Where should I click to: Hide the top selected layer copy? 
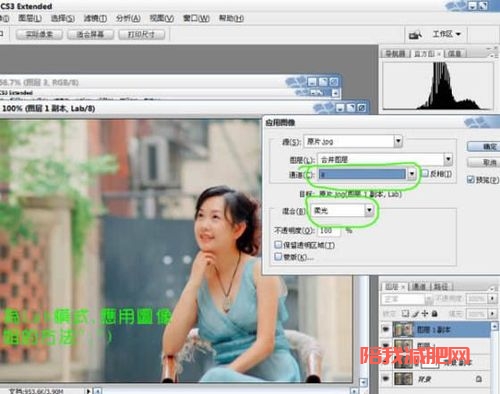386,329
